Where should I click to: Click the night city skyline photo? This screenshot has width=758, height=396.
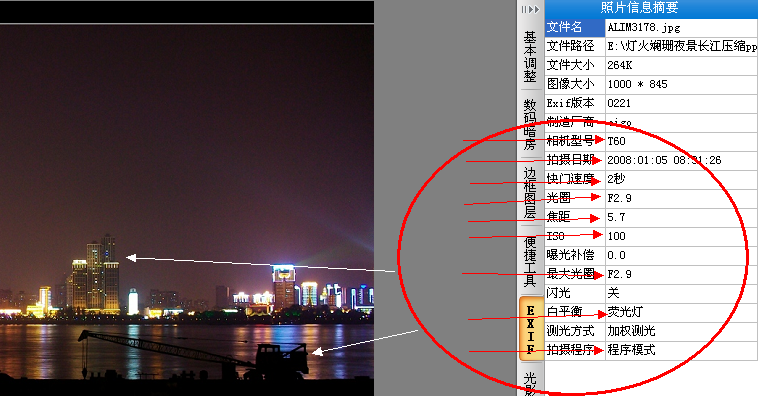pos(187,203)
